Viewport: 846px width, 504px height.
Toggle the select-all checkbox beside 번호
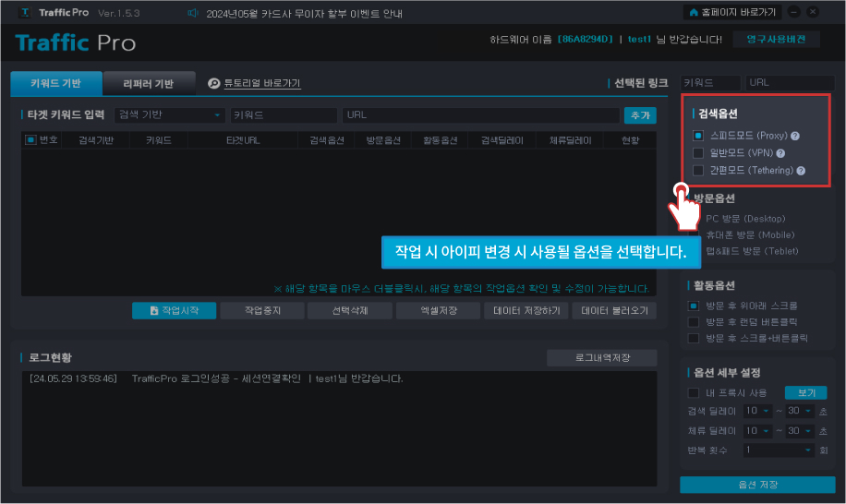[30, 140]
